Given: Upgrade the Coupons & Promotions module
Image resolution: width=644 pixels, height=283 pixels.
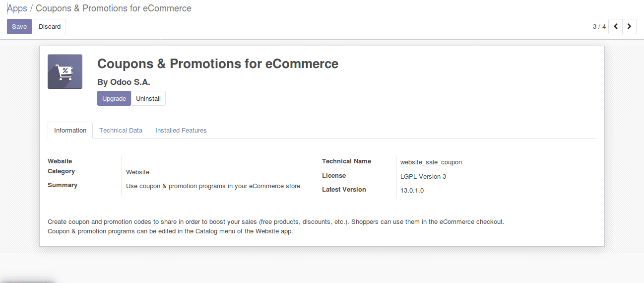Looking at the screenshot, I should [x=114, y=98].
